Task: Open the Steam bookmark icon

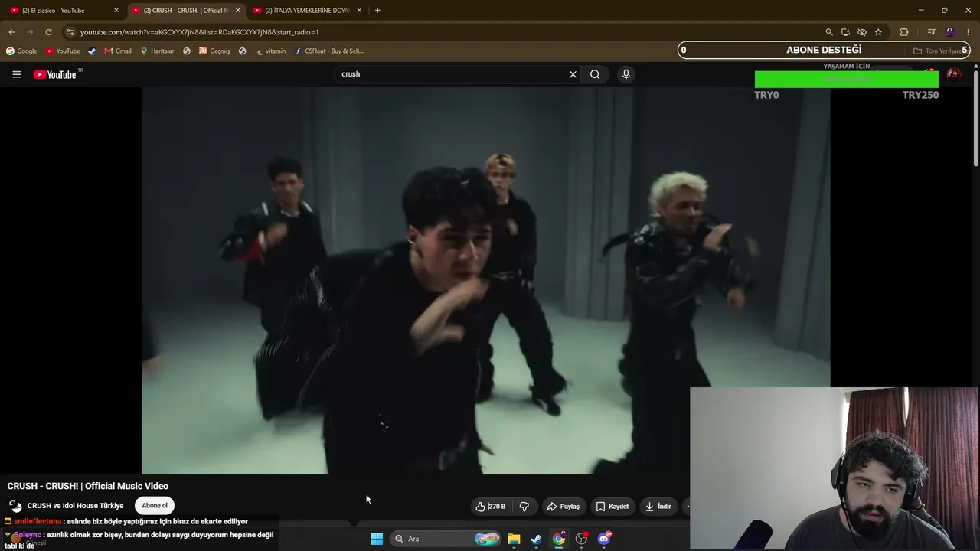Action: [92, 51]
